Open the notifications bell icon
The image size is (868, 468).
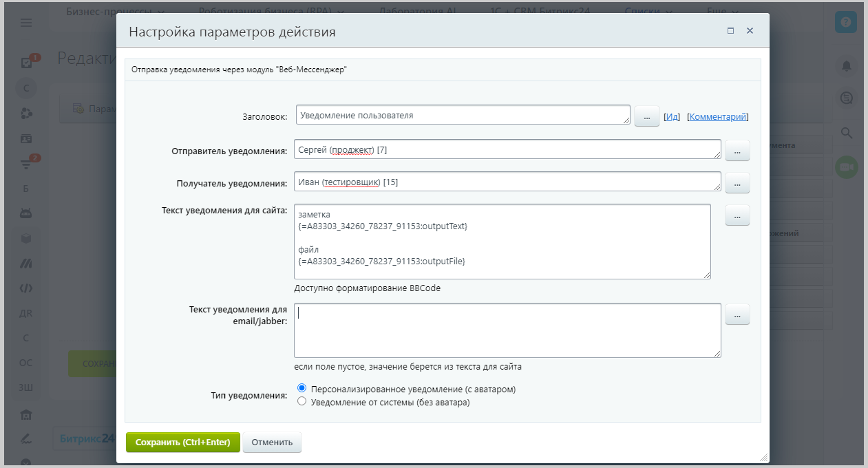tap(846, 65)
